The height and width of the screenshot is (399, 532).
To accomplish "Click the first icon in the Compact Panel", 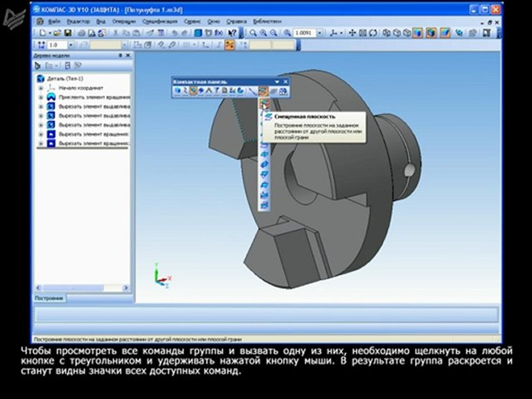I will (x=177, y=91).
